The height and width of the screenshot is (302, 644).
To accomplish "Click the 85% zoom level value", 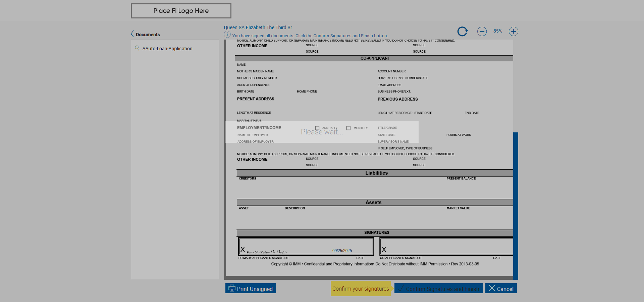I will [x=498, y=31].
